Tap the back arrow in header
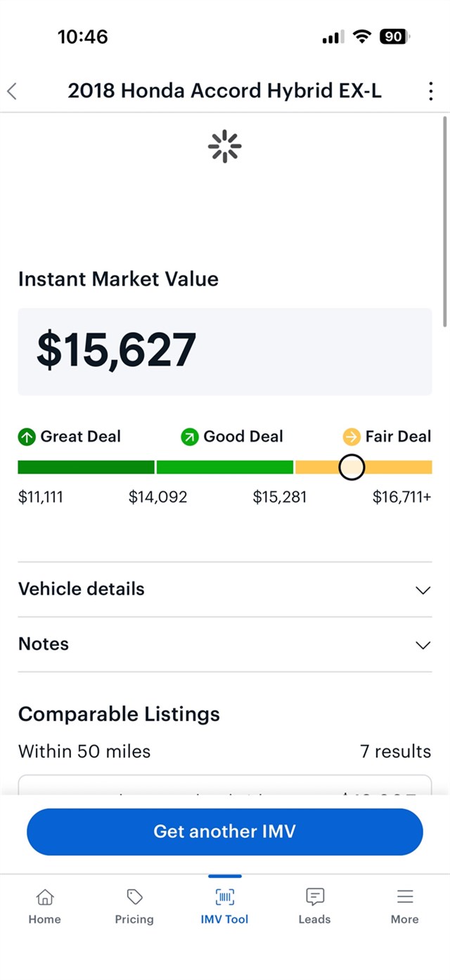The image size is (450, 980). (x=12, y=91)
